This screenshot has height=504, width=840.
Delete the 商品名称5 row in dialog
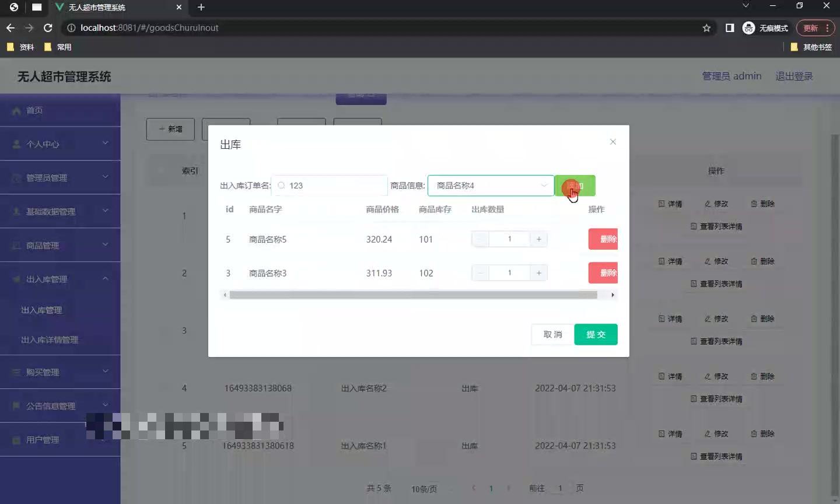tap(603, 239)
